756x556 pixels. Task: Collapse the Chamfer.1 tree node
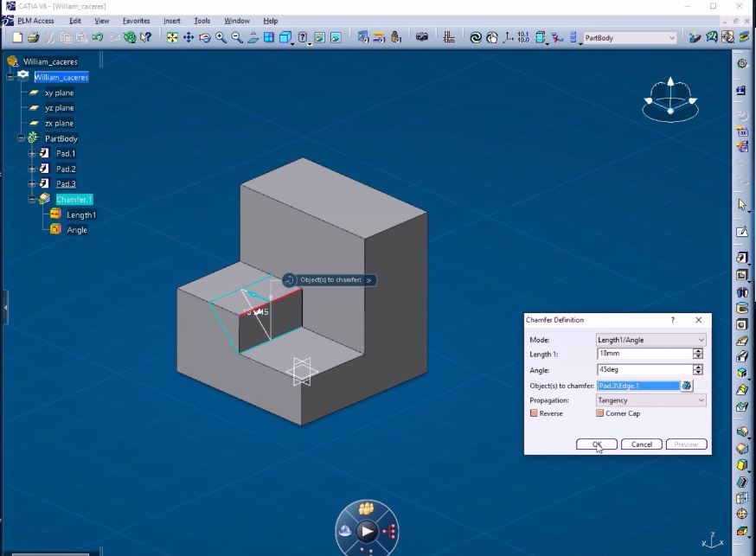click(x=32, y=200)
